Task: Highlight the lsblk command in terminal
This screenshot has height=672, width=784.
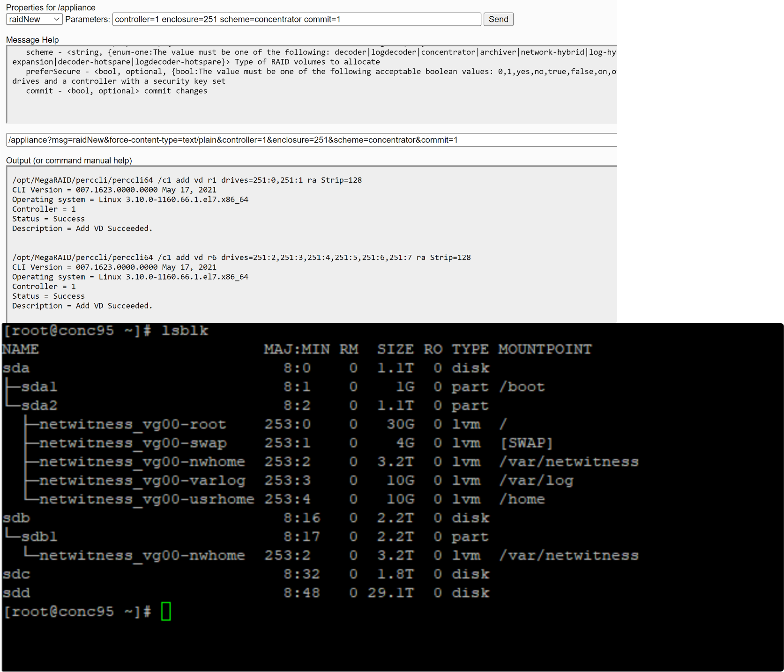Action: (185, 331)
